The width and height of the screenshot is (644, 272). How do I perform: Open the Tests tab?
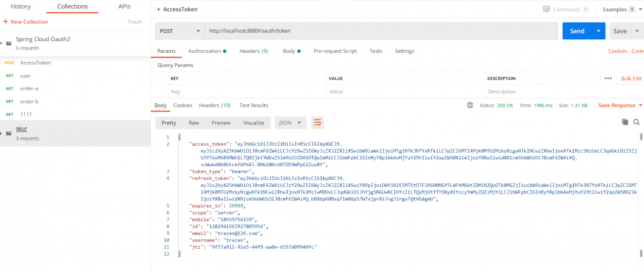[x=375, y=52]
